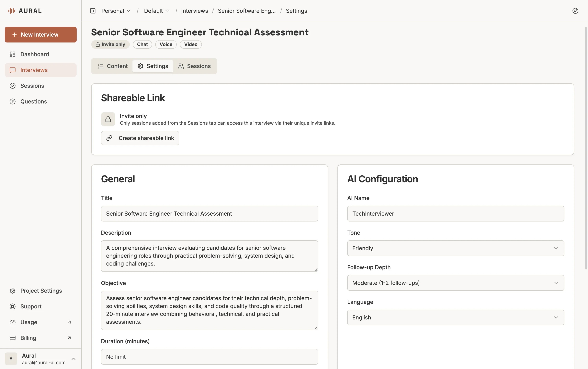Screen dimensions: 588x369
Task: Open Interviews in the sidebar menu
Action: 41,70
